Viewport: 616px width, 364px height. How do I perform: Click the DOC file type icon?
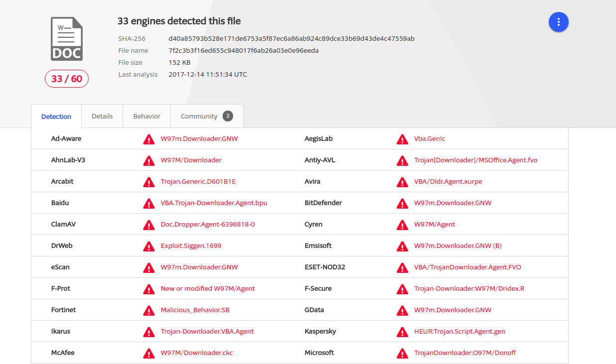(67, 39)
